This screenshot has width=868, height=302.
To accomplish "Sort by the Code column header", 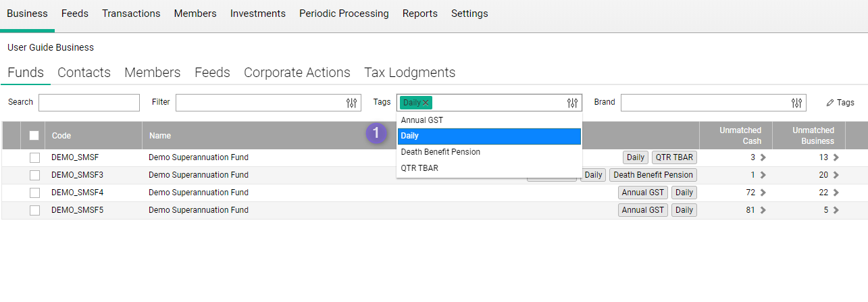I will [61, 136].
